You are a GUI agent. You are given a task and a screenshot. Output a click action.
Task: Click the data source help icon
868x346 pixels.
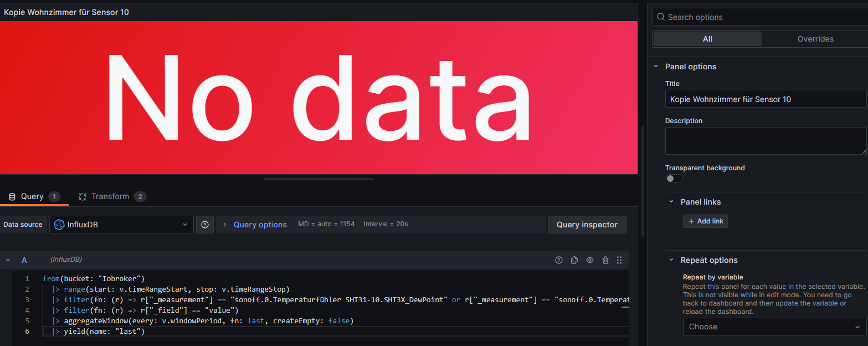205,225
